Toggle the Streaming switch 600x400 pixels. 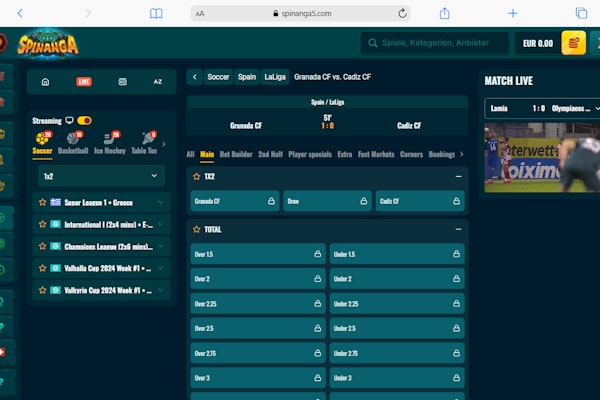(84, 121)
